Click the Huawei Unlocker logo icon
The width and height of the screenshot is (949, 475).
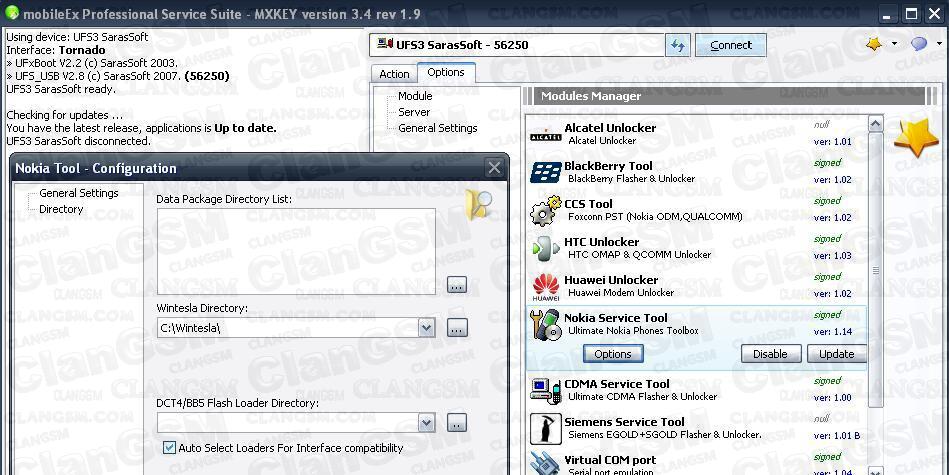(x=545, y=287)
